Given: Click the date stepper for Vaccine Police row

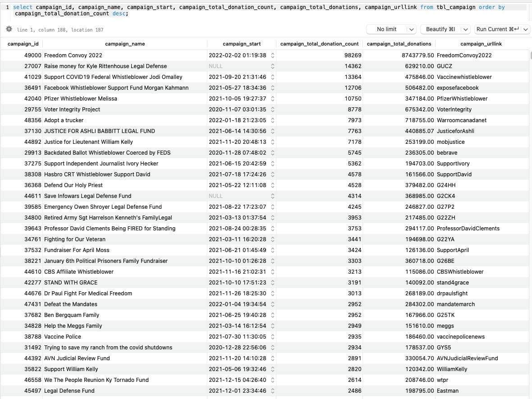Looking at the screenshot, I should tap(273, 337).
